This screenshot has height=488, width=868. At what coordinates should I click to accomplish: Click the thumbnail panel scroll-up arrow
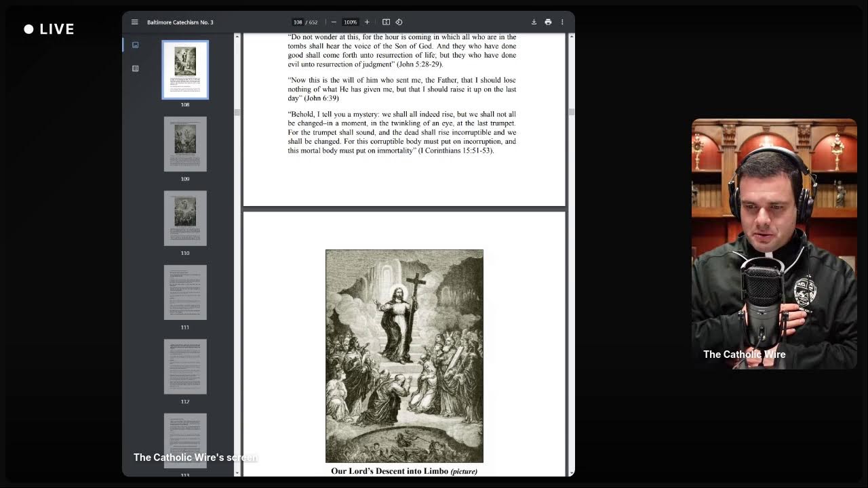click(237, 36)
